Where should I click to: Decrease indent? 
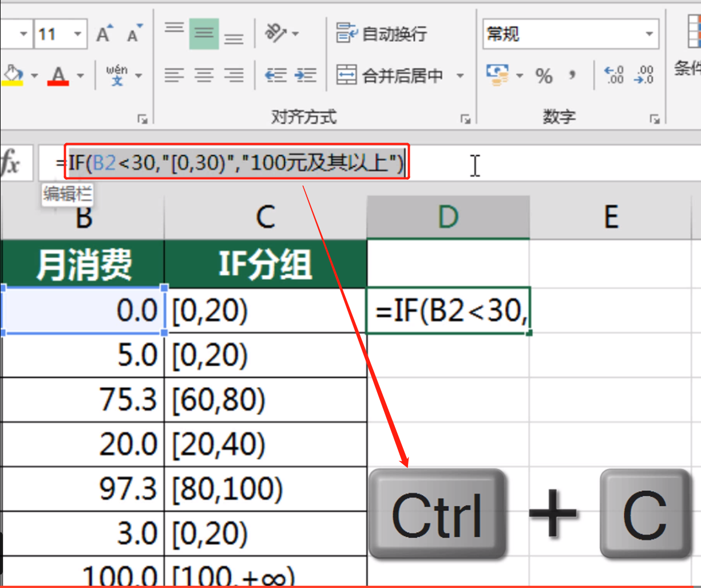click(x=276, y=75)
